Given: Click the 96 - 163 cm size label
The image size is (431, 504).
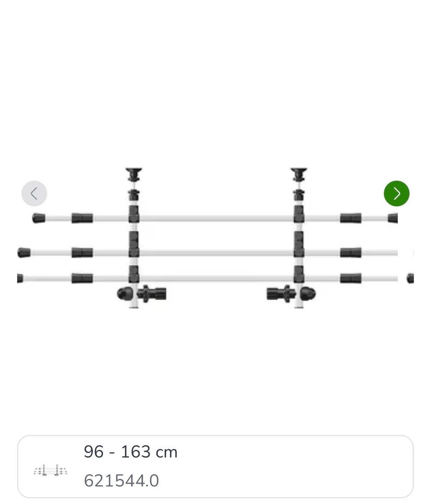Looking at the screenshot, I should (x=130, y=452).
